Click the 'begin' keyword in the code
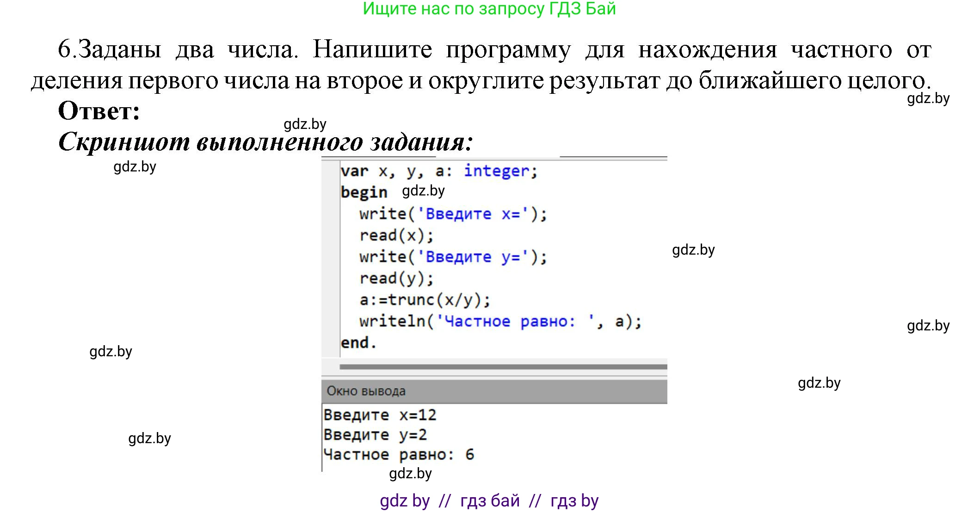 364,192
